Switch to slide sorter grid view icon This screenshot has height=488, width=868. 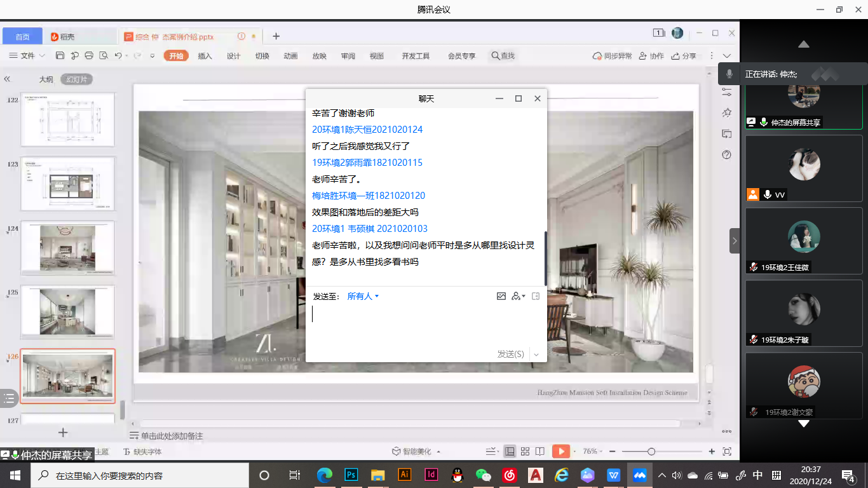[525, 451]
